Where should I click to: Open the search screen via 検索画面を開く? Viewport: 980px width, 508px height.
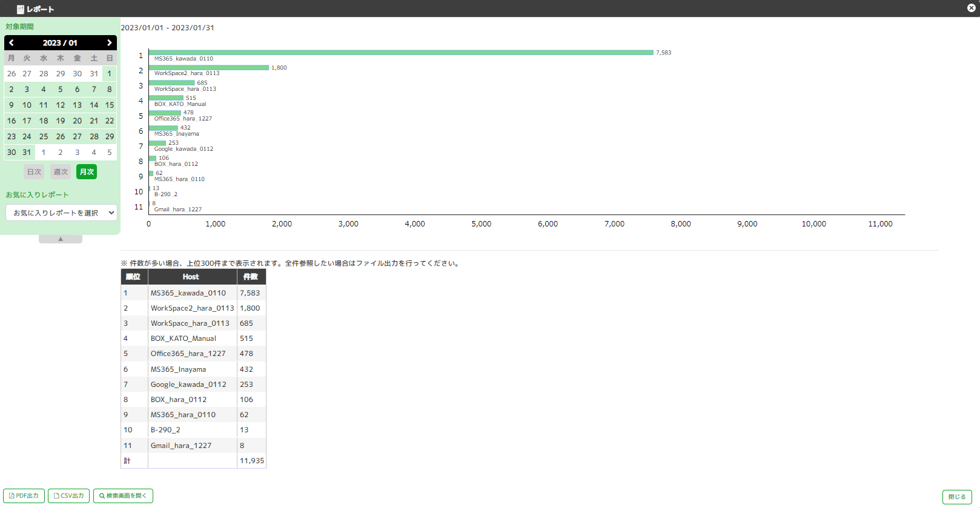click(x=123, y=496)
